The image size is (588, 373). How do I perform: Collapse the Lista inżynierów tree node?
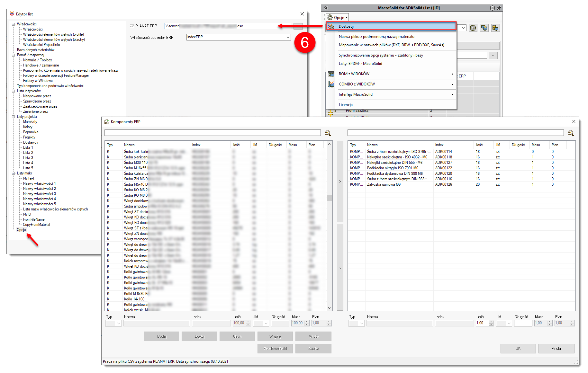point(14,91)
